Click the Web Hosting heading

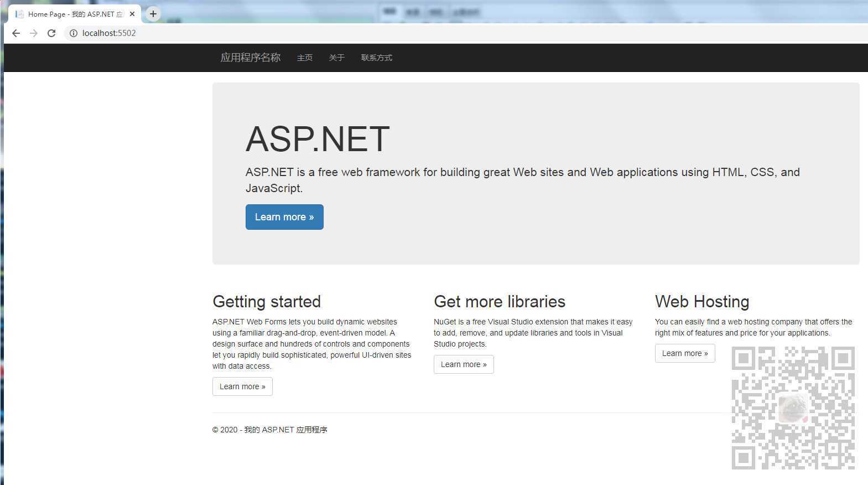(x=702, y=302)
